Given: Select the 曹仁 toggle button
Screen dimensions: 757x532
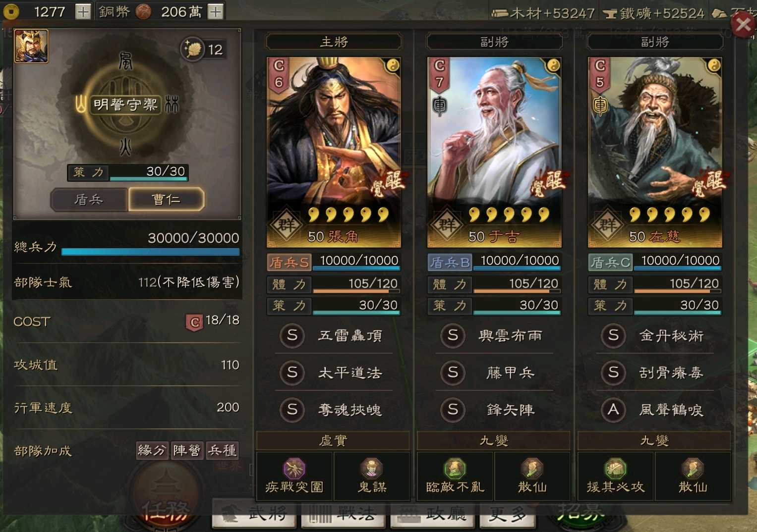Looking at the screenshot, I should click(x=166, y=200).
